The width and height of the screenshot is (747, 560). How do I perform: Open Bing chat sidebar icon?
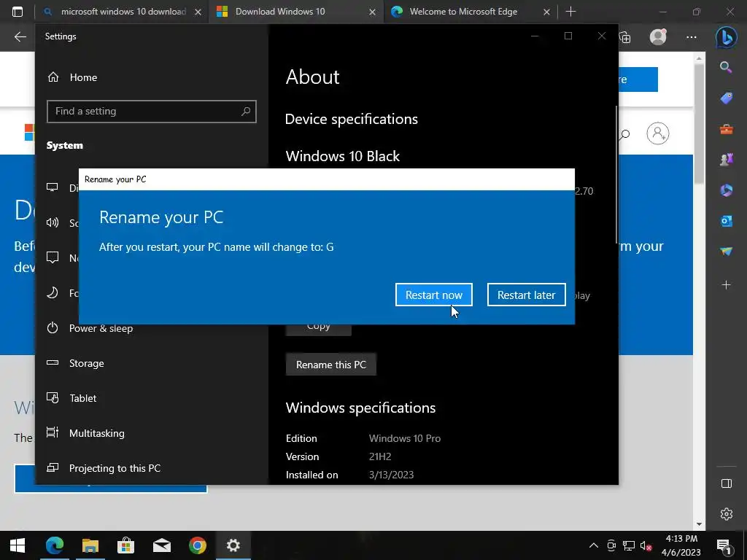pos(726,37)
